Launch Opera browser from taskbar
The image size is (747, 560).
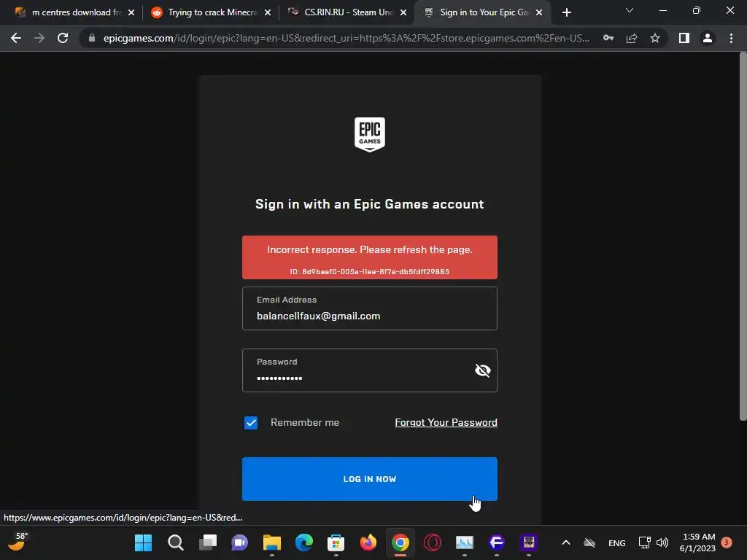click(x=433, y=542)
